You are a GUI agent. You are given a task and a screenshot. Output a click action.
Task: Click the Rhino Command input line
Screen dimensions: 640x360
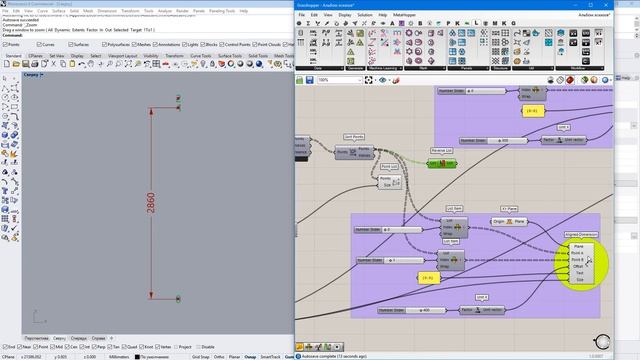[x=147, y=35]
